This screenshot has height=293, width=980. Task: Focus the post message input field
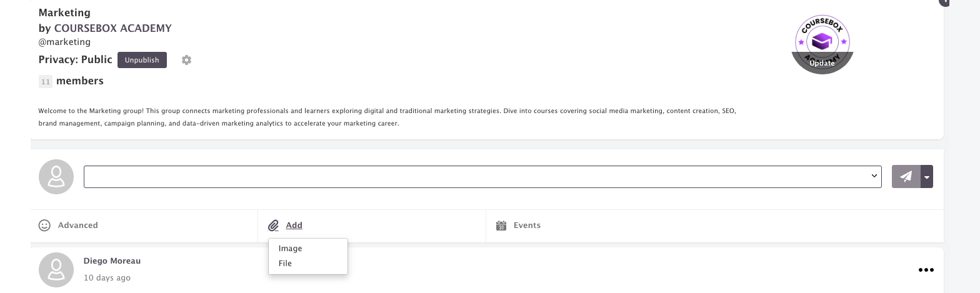[x=482, y=177]
